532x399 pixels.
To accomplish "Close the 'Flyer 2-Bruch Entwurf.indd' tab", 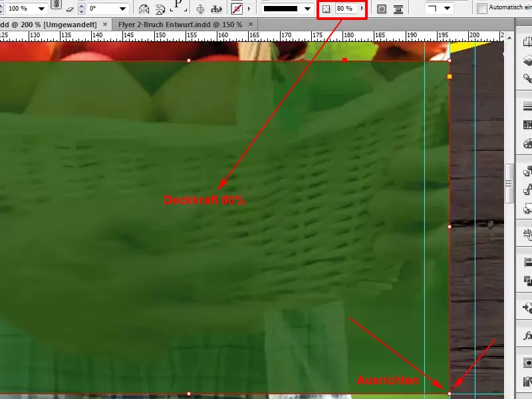I will point(251,25).
